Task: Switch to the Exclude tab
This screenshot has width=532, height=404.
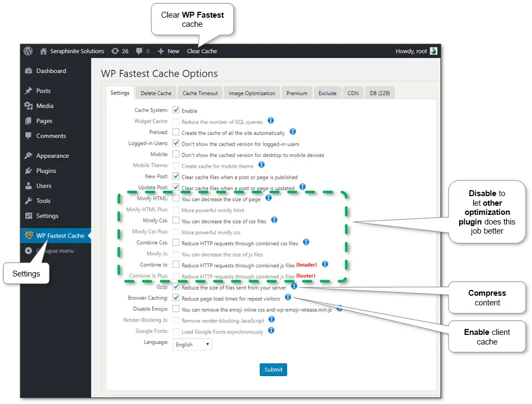Action: [328, 93]
